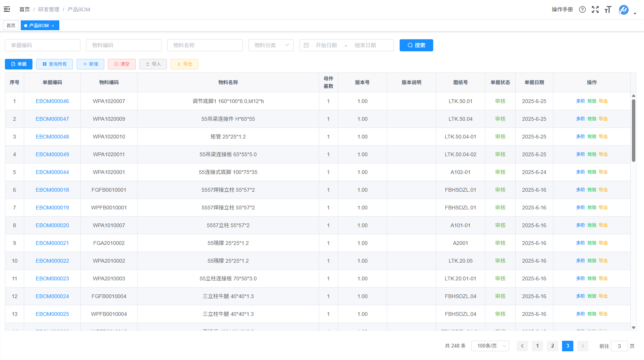Focus the 物料编码 search field
The height and width of the screenshot is (360, 644).
click(124, 45)
